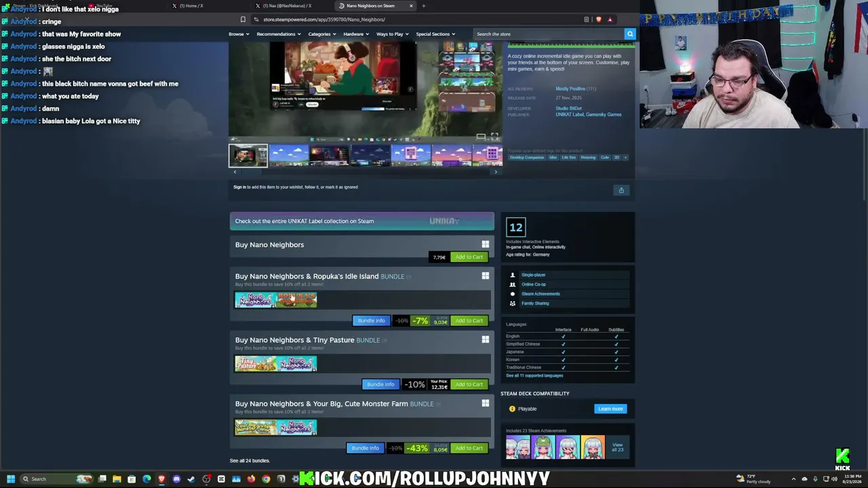Image resolution: width=868 pixels, height=488 pixels.
Task: Expand the Browse dropdown menu
Action: (238, 34)
